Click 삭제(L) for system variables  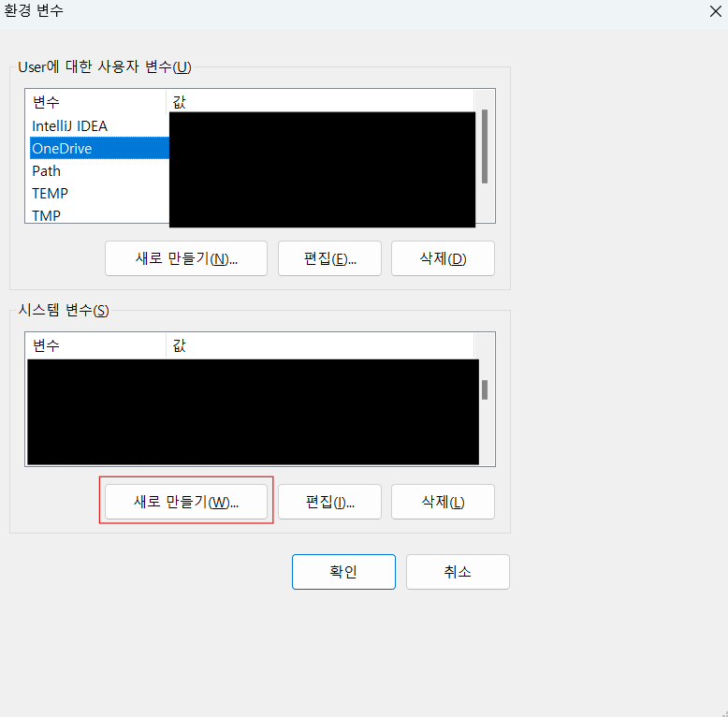443,502
